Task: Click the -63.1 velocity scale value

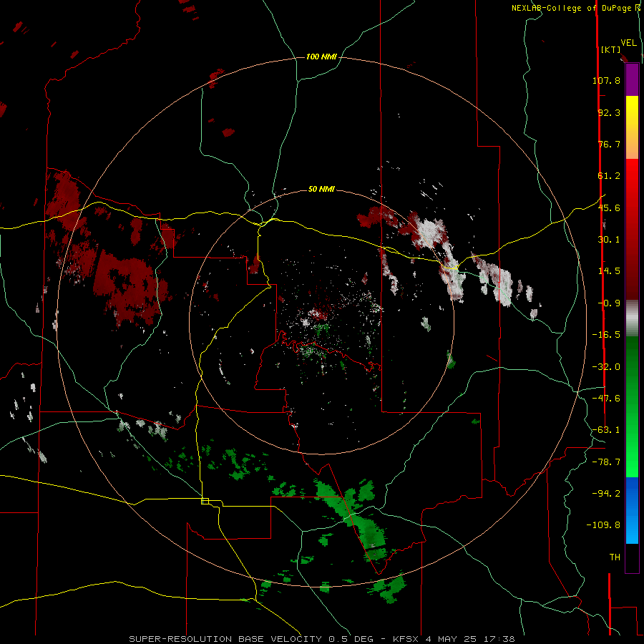Action: [x=606, y=430]
